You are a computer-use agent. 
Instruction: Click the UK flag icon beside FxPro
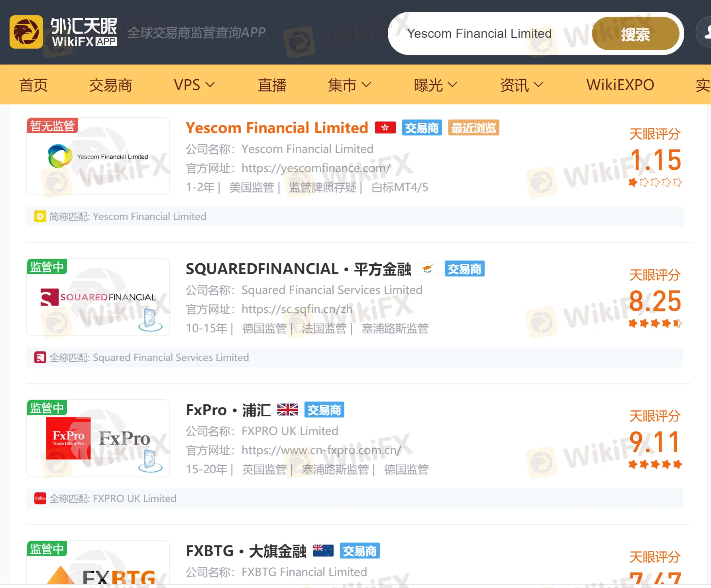287,410
